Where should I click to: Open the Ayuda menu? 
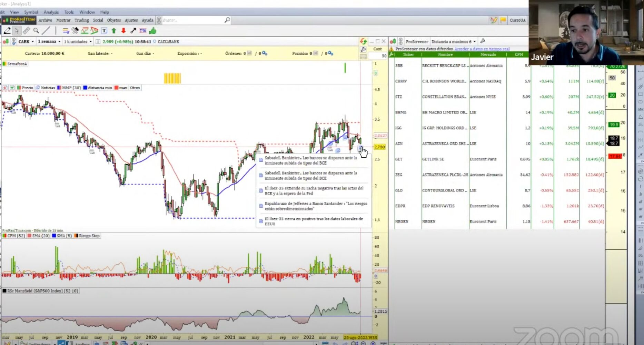tap(147, 20)
